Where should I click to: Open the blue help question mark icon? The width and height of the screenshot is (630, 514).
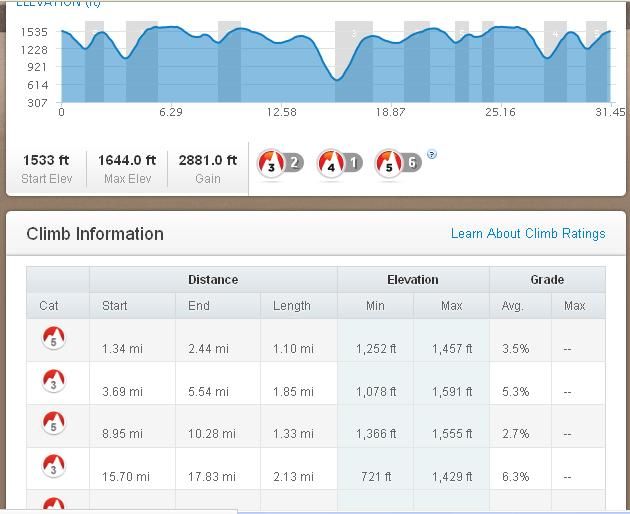click(x=432, y=154)
